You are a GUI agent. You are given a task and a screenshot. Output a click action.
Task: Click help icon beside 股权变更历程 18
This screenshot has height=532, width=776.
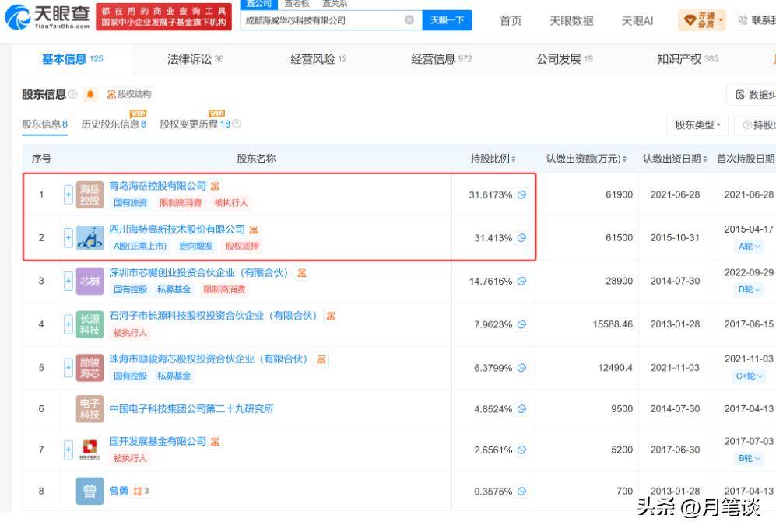tap(237, 124)
